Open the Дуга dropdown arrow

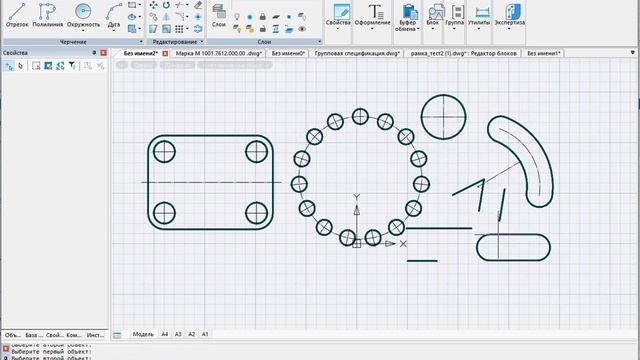click(x=113, y=31)
